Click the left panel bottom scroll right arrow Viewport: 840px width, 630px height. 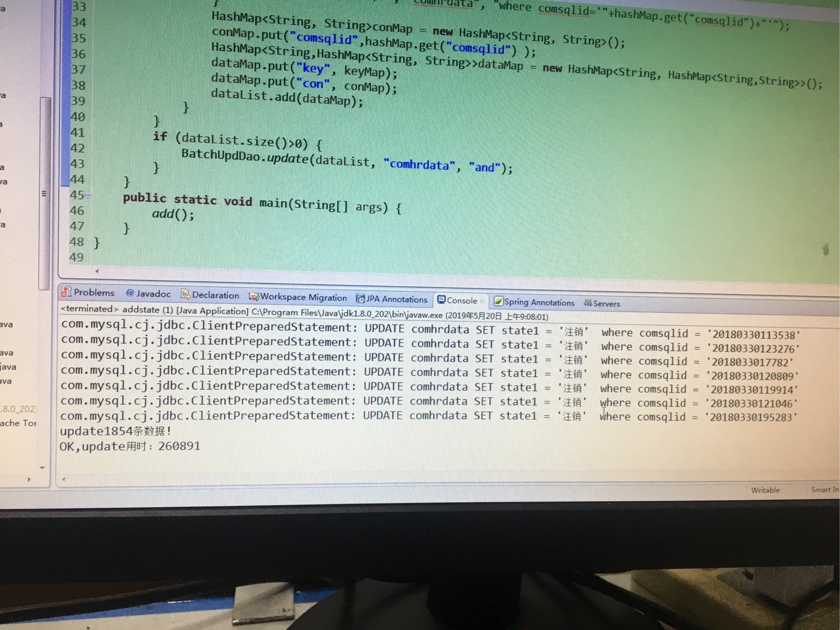(29, 479)
